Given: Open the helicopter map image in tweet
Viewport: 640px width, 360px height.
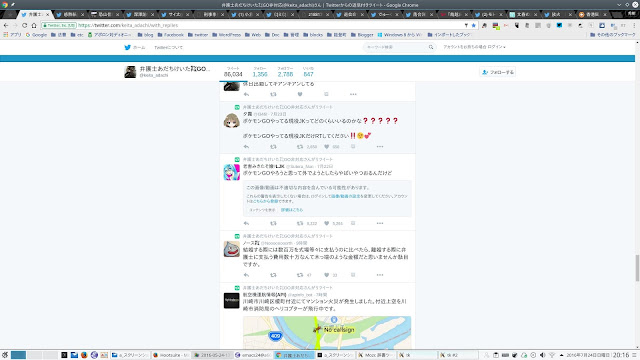Looking at the screenshot, I should coord(327,332).
